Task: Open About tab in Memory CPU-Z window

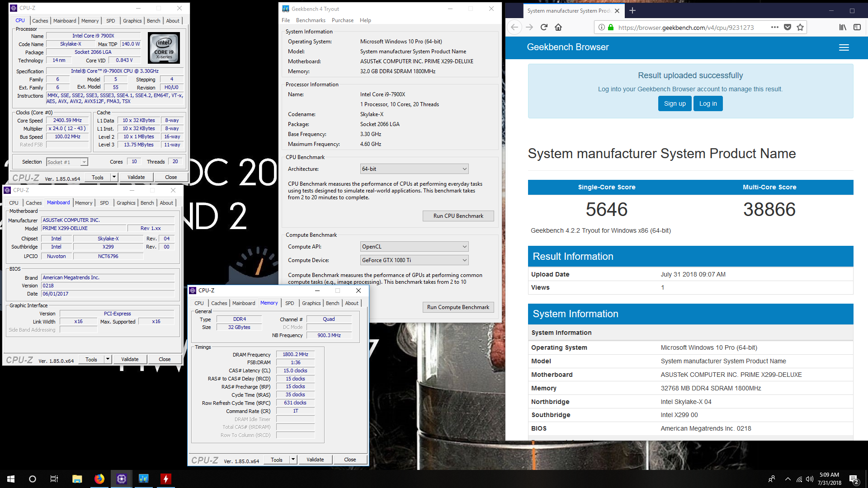Action: (x=352, y=303)
